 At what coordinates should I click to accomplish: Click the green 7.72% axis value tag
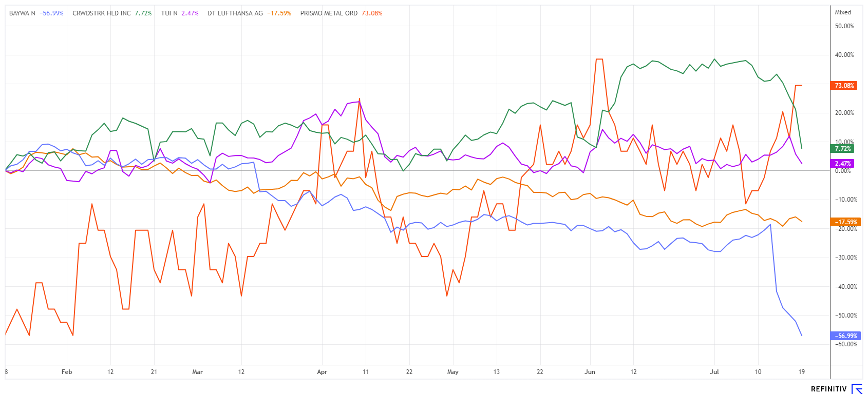[x=843, y=149]
